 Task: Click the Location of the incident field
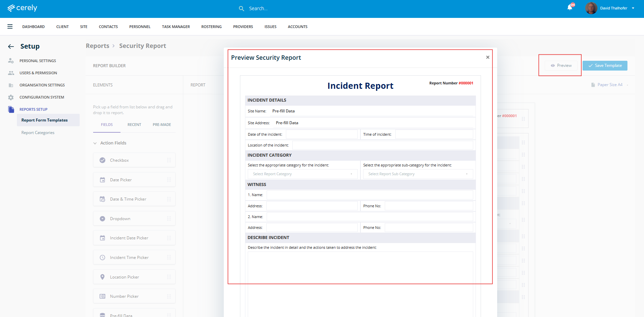tap(382, 145)
